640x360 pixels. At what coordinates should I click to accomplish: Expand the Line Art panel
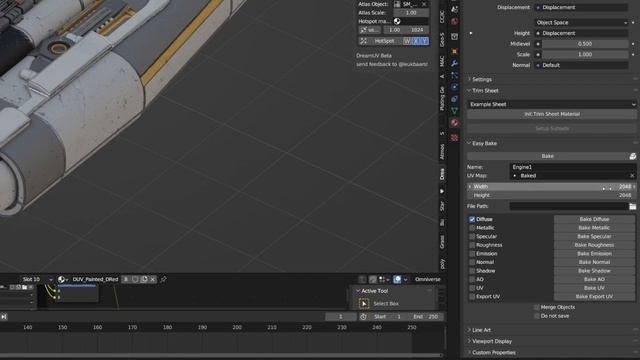pos(482,330)
